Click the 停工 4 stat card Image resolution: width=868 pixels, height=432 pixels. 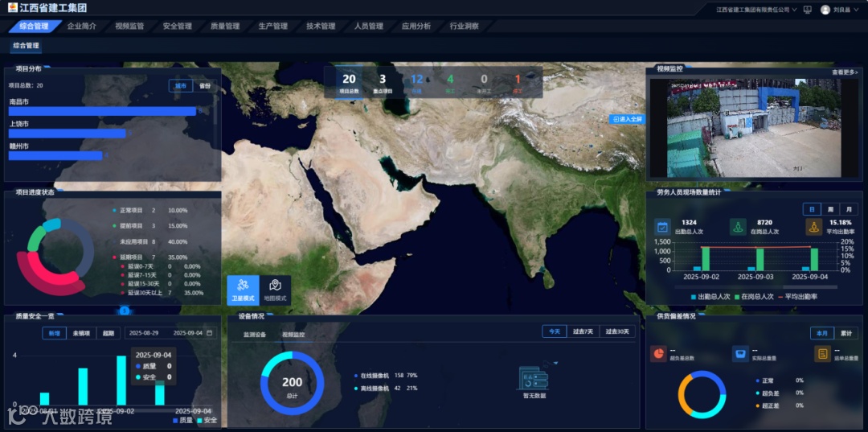pyautogui.click(x=450, y=83)
